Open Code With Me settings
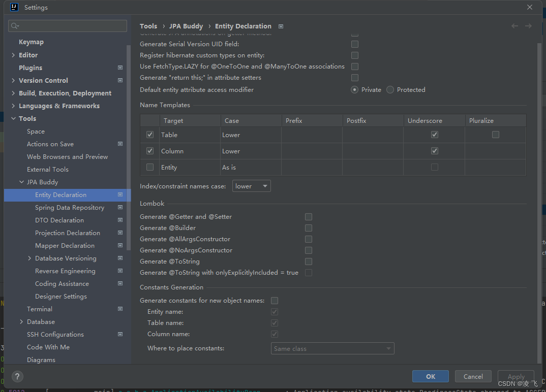This screenshot has width=546, height=392. pyautogui.click(x=48, y=347)
